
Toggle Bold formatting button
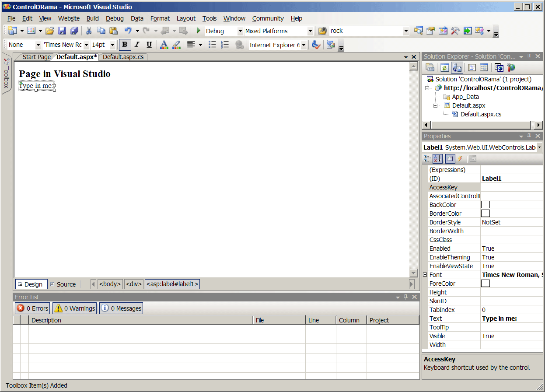point(125,45)
